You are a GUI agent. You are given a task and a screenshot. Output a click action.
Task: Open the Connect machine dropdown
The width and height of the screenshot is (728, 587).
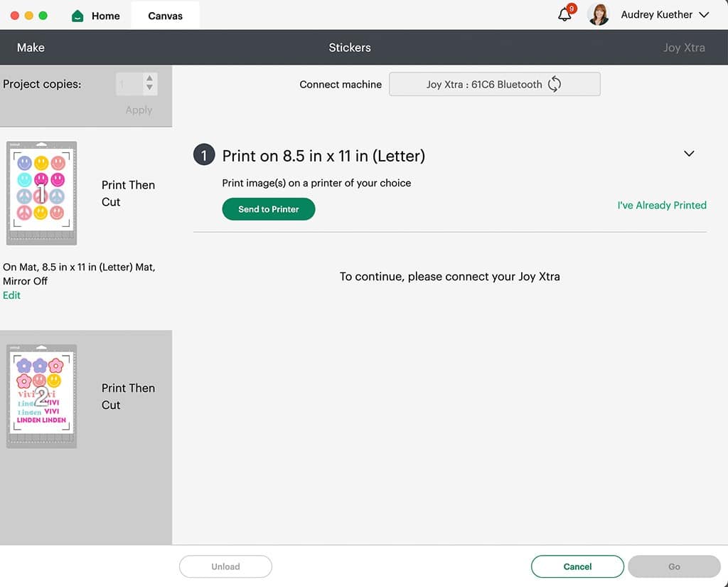(x=495, y=84)
